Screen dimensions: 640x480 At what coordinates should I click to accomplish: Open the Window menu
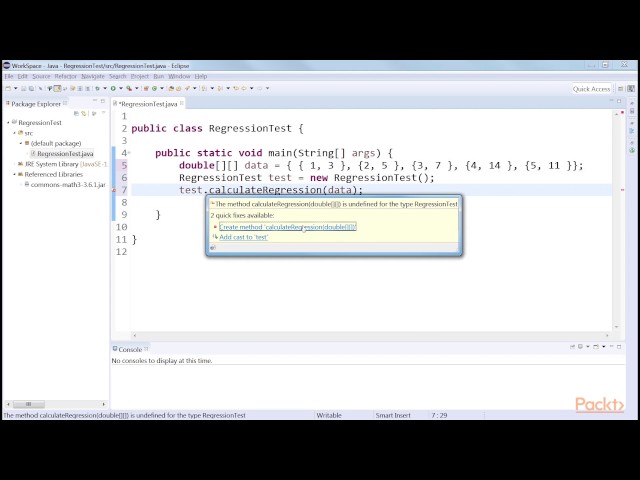179,76
